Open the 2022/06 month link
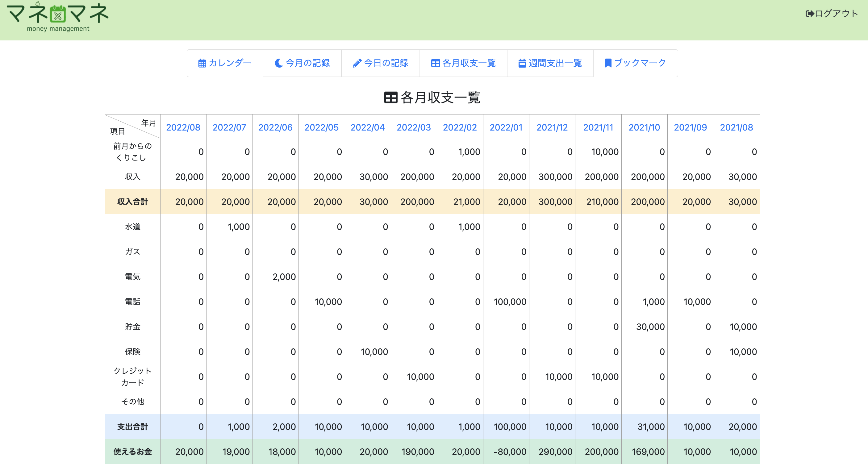This screenshot has height=474, width=868. pyautogui.click(x=275, y=127)
